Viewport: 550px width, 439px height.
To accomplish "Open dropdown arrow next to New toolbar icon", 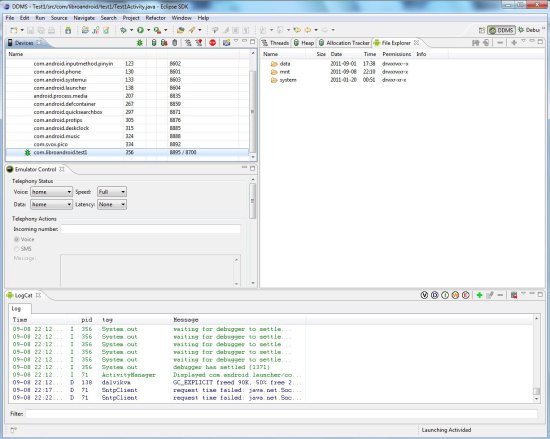I will [22, 30].
